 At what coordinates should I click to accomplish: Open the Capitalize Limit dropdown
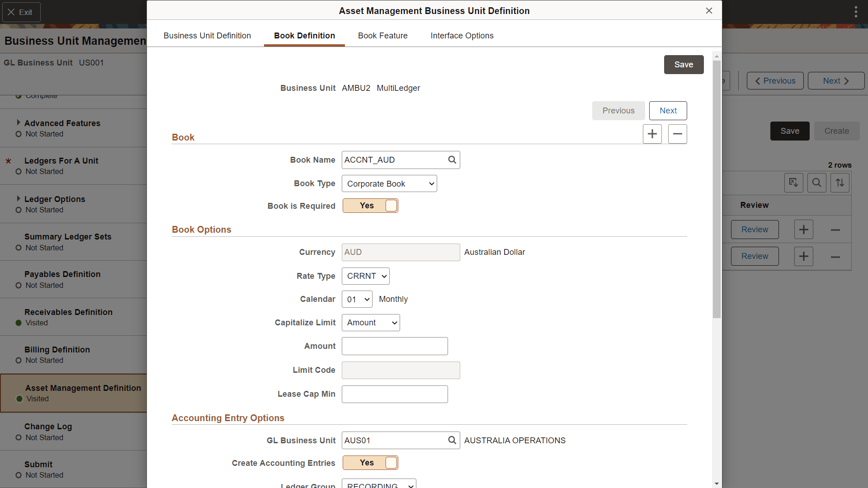point(371,323)
